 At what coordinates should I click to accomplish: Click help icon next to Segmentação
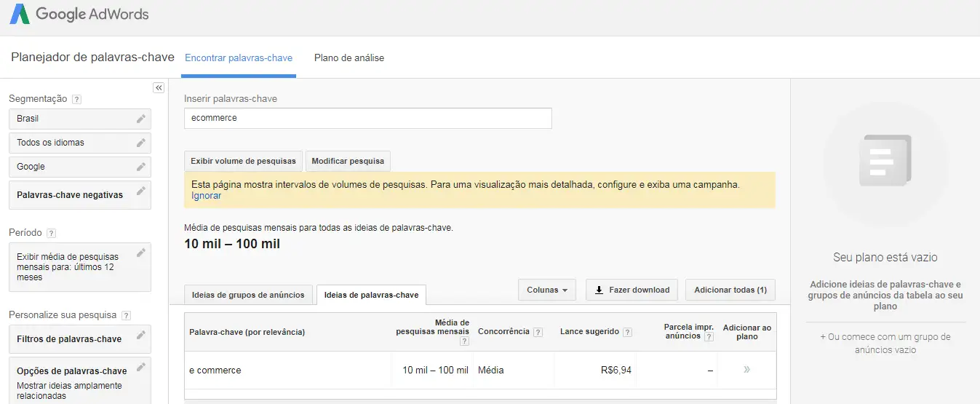(77, 99)
